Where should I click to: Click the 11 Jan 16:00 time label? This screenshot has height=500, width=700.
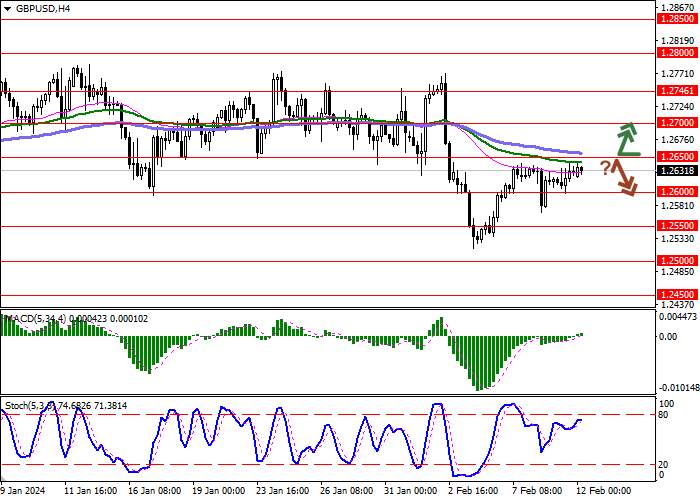pyautogui.click(x=91, y=491)
